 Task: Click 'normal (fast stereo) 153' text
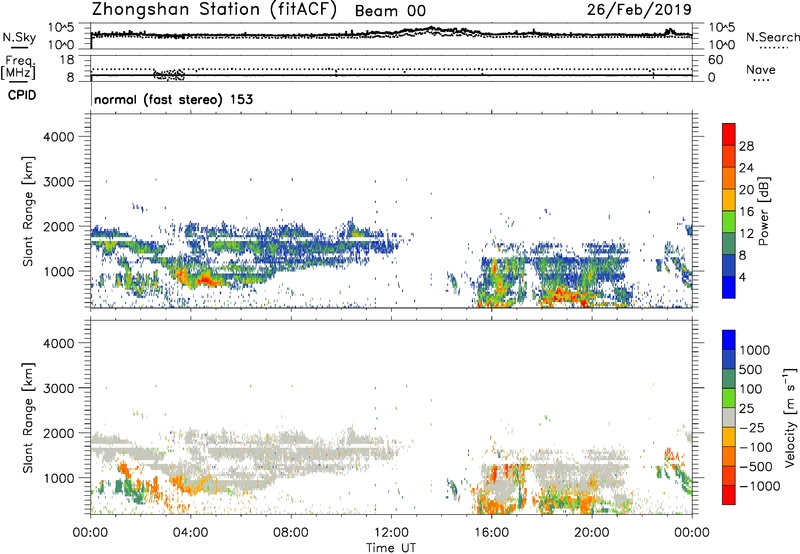pyautogui.click(x=173, y=99)
